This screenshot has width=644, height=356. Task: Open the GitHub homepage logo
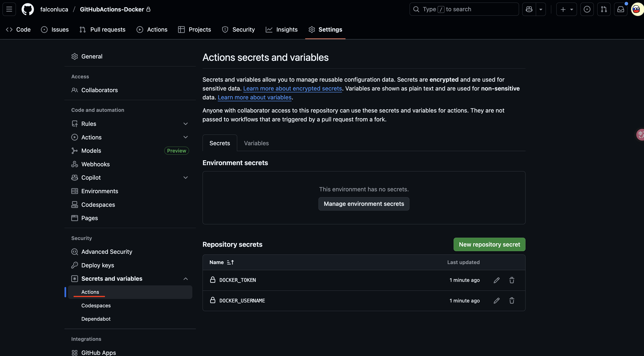coord(28,9)
